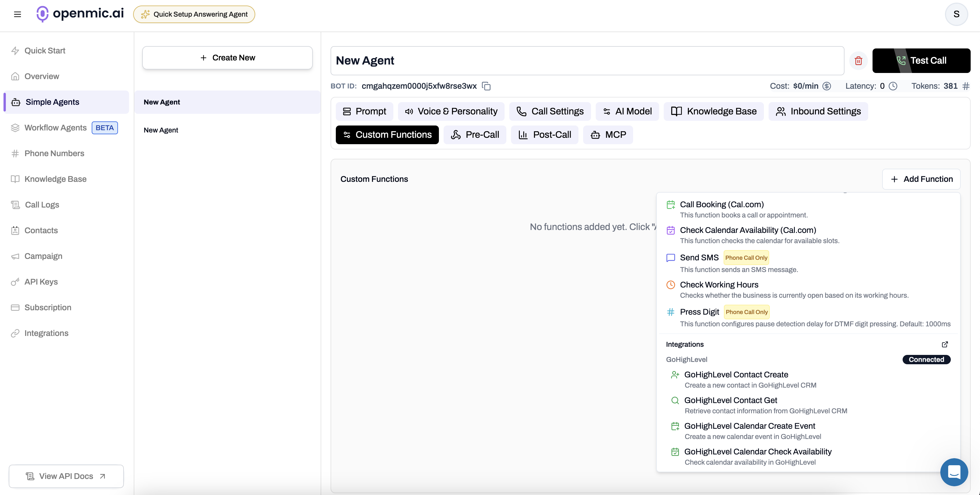Click the Add Function button

pos(921,179)
